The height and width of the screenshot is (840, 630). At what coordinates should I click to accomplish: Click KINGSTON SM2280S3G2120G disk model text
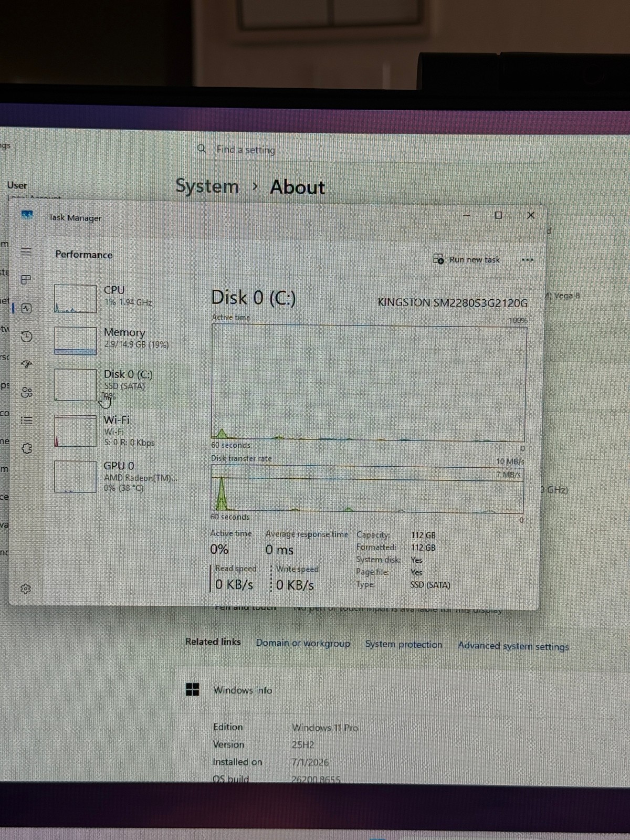(x=453, y=303)
